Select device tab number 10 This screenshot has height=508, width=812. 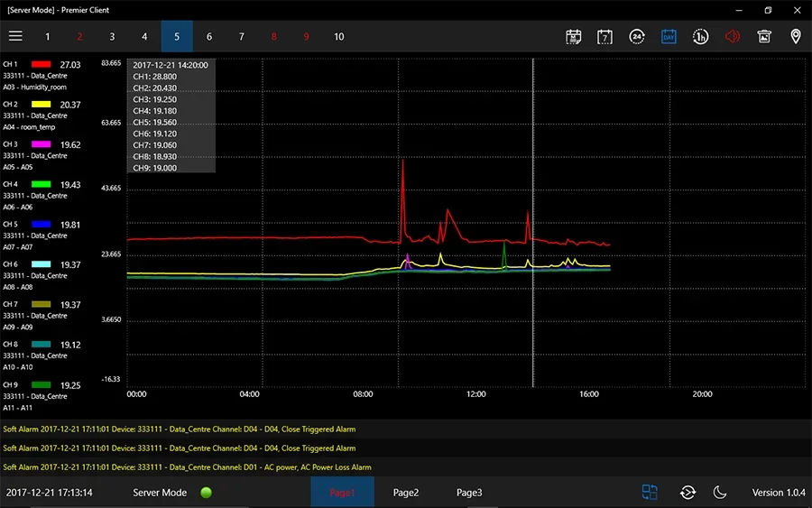(338, 37)
